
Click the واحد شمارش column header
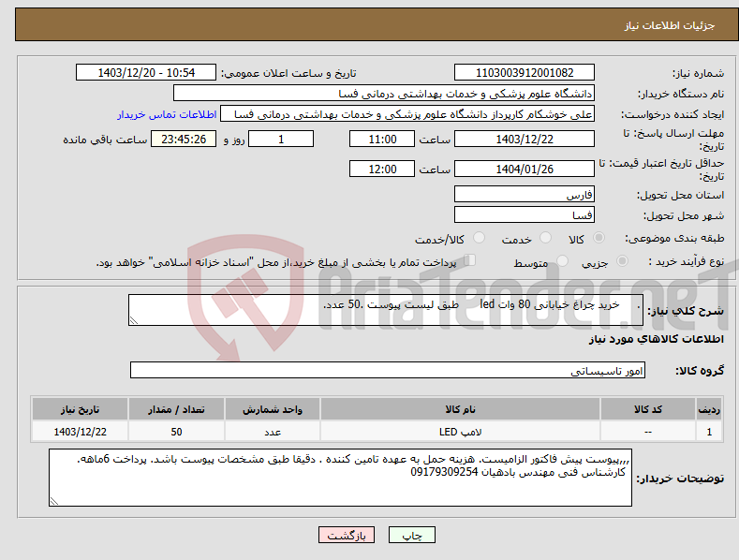(273, 409)
